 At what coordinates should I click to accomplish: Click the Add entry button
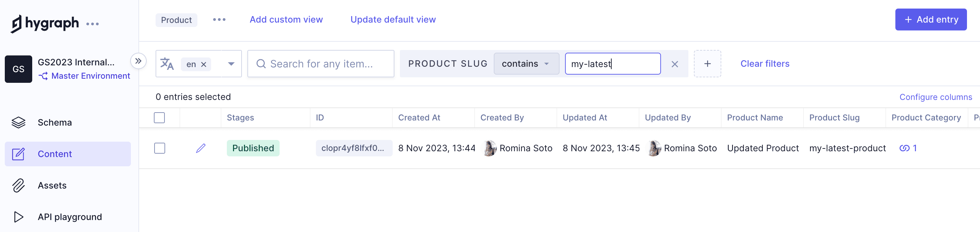point(930,20)
